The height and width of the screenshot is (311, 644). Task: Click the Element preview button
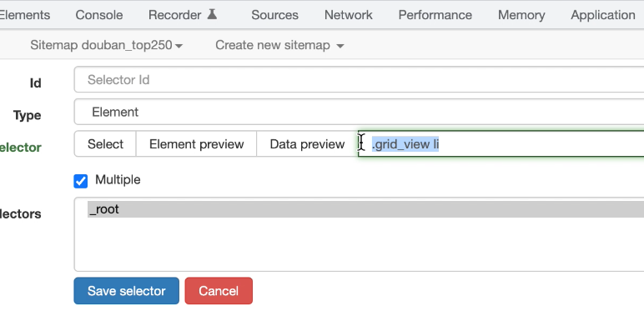pyautogui.click(x=196, y=144)
